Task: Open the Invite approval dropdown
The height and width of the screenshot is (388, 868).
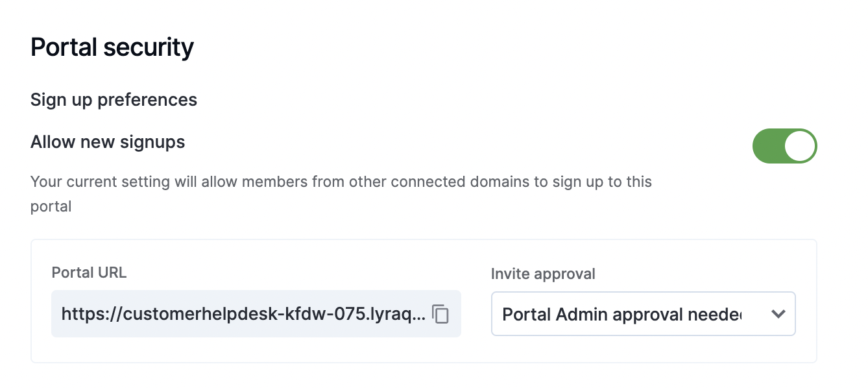Action: point(644,314)
